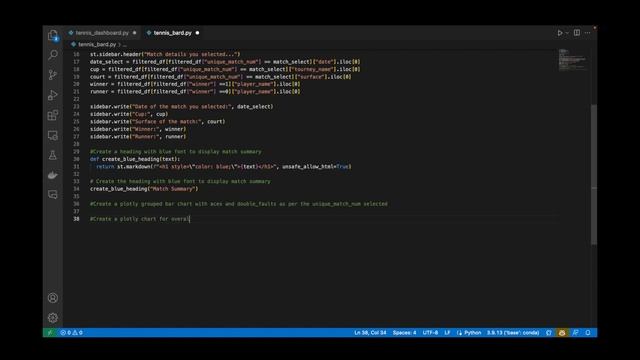
Task: Click the comment on line 38
Action: click(140, 219)
